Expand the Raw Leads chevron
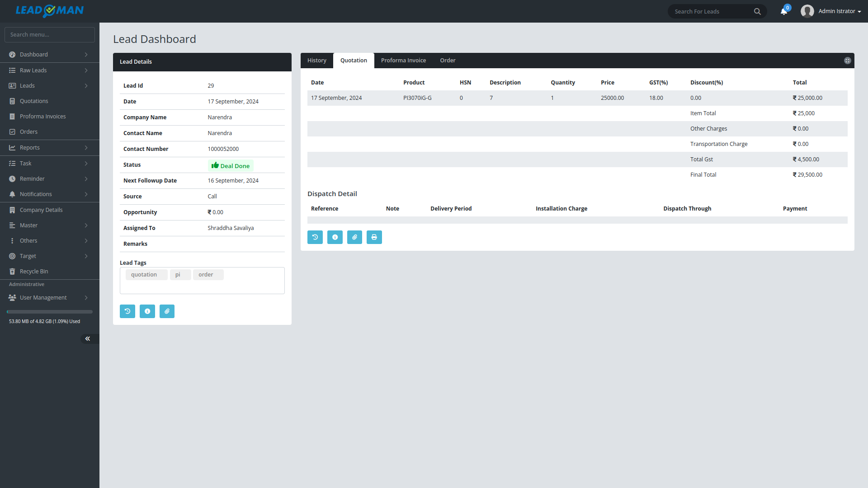This screenshot has height=488, width=868. tap(86, 70)
